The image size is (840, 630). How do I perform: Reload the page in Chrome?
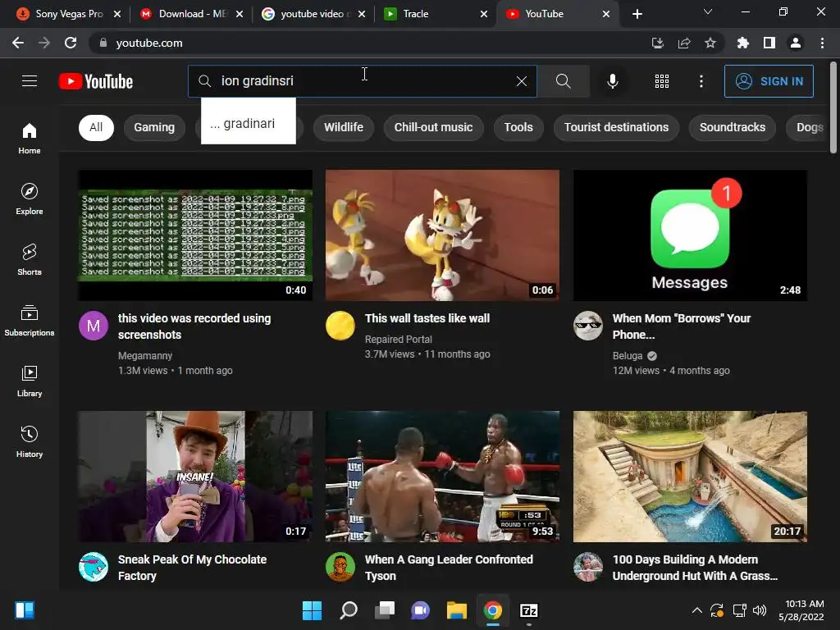click(71, 43)
